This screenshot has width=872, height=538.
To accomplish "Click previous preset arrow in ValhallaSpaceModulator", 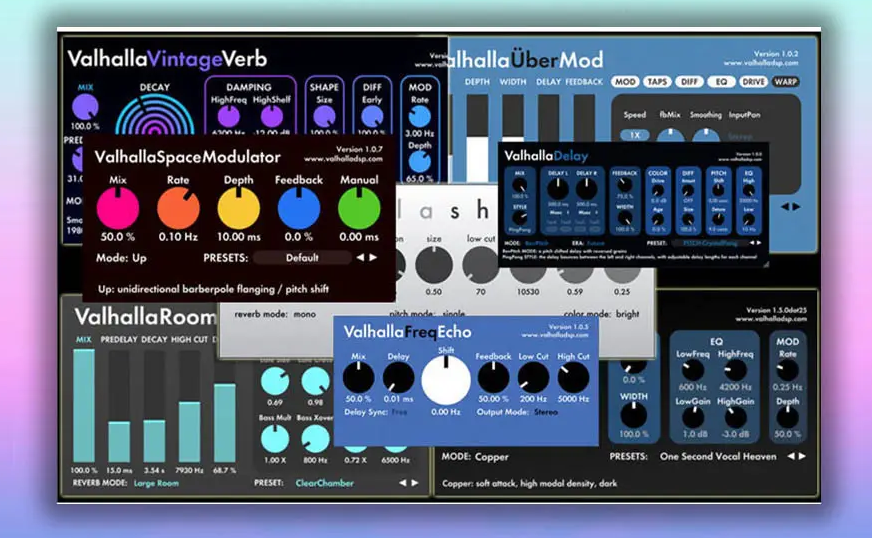I will pyautogui.click(x=360, y=258).
